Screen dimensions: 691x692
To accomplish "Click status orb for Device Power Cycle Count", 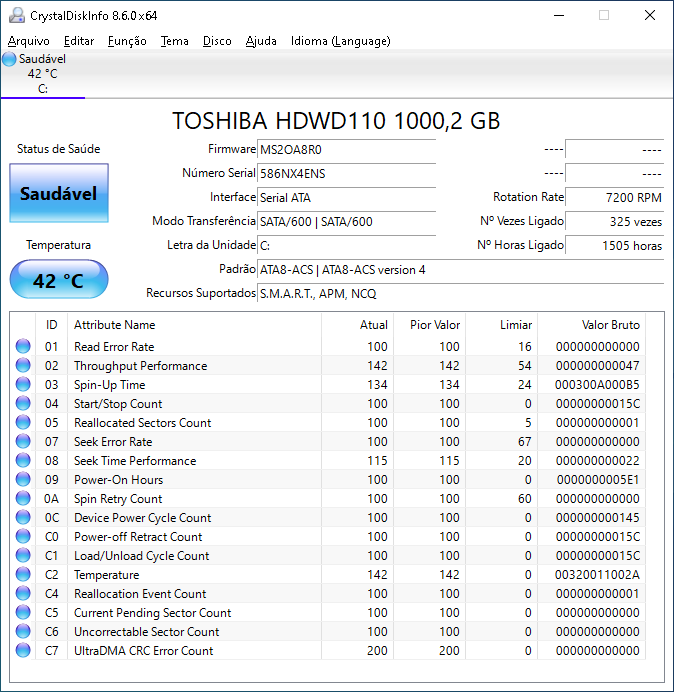I will pos(23,517).
